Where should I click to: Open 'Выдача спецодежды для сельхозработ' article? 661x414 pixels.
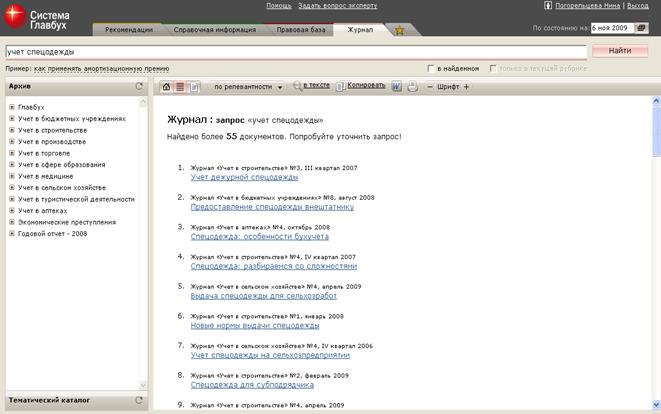263,296
